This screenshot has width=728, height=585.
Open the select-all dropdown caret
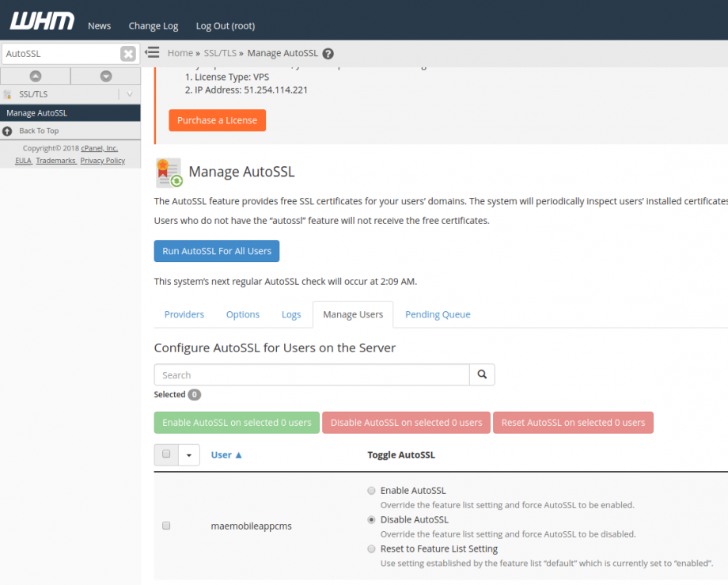[189, 455]
